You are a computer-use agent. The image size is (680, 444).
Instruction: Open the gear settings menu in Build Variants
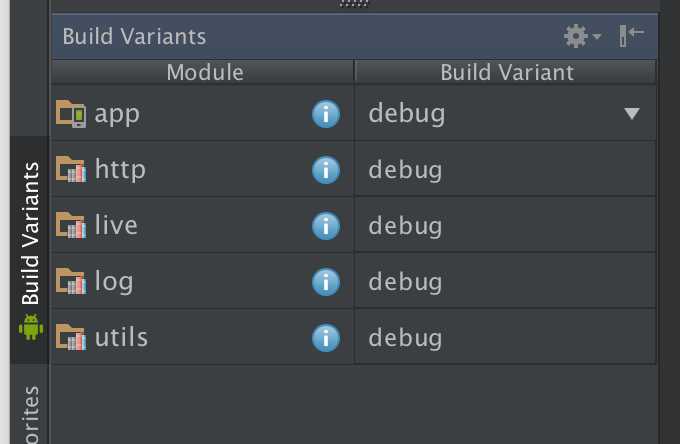pyautogui.click(x=582, y=36)
